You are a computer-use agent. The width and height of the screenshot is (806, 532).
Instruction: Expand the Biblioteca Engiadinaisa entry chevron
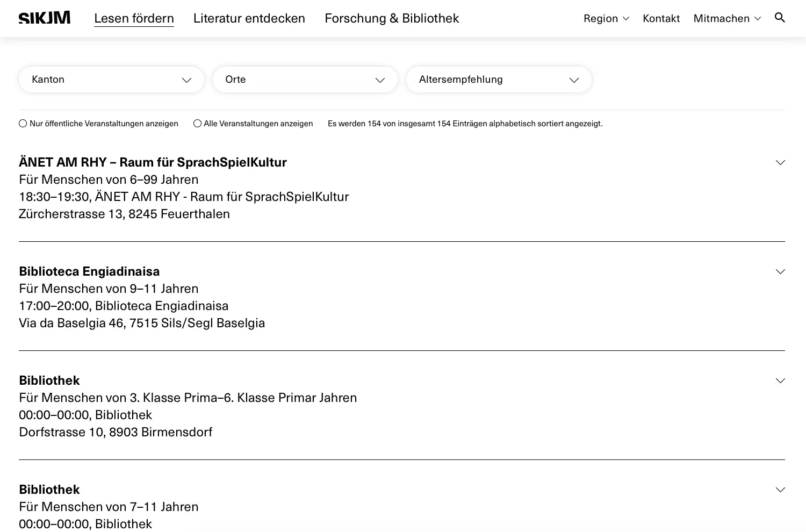point(780,271)
